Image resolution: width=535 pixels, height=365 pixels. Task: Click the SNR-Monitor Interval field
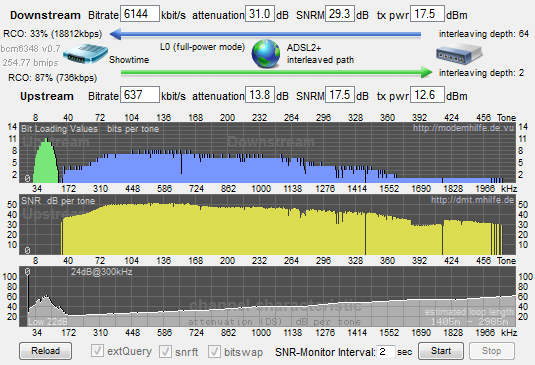click(x=386, y=352)
